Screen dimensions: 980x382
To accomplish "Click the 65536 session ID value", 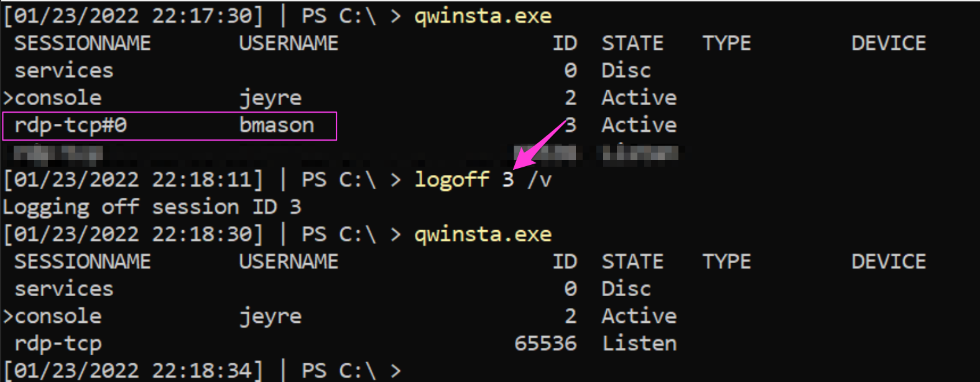I will pyautogui.click(x=545, y=343).
